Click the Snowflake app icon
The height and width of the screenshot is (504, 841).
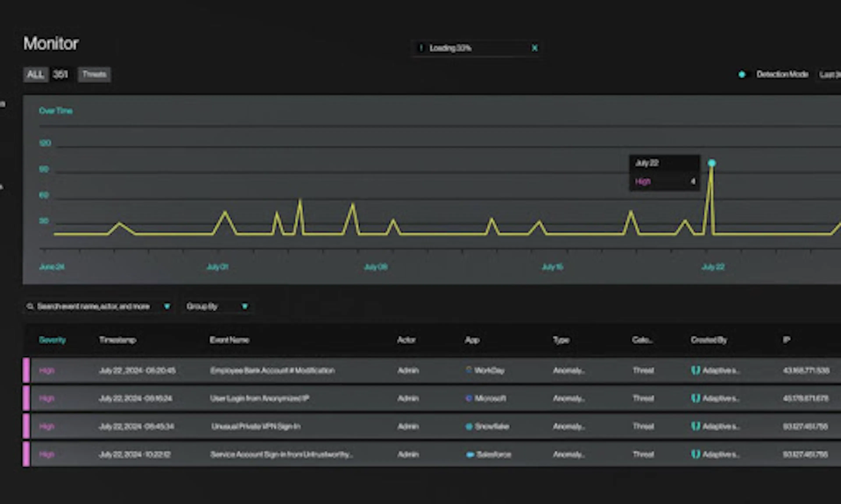pos(469,426)
